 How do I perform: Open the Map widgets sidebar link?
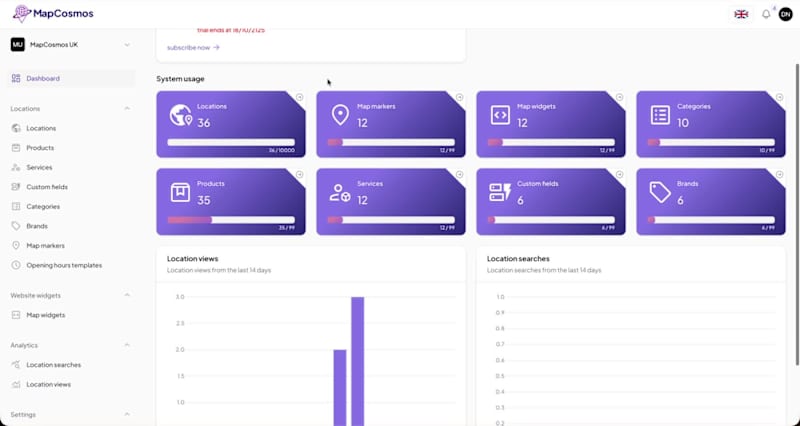click(45, 315)
